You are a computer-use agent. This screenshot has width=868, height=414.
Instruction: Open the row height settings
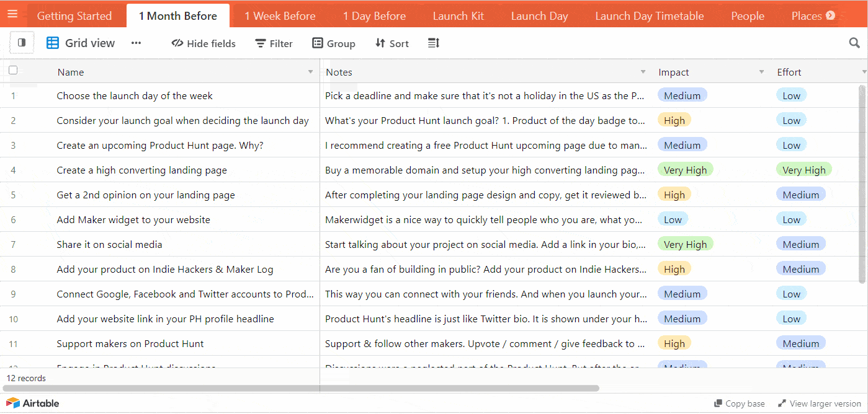(x=434, y=43)
